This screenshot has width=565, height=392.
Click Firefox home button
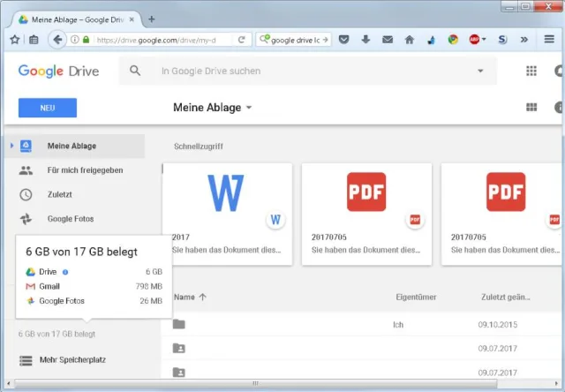click(x=409, y=40)
